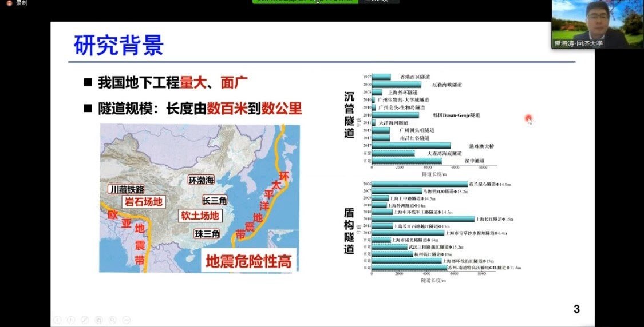Click slide number 3 in corner
The height and width of the screenshot is (327, 644).
click(x=576, y=309)
